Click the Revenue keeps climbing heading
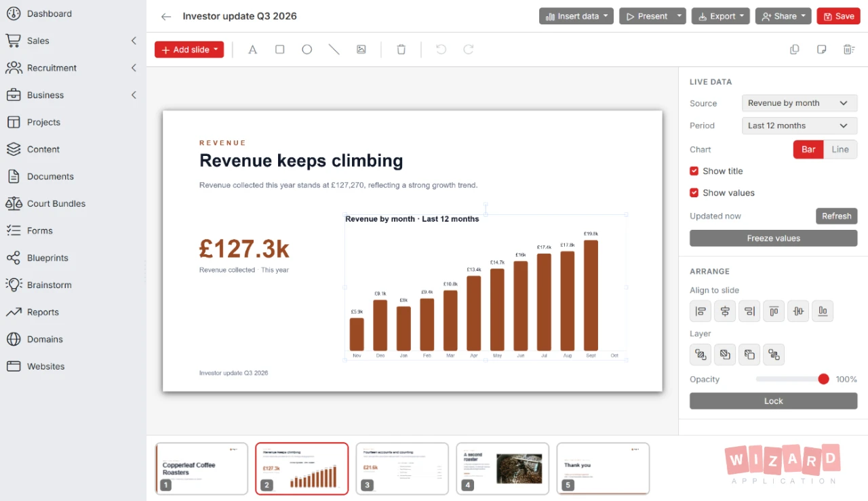The height and width of the screenshot is (501, 868). [x=301, y=161]
